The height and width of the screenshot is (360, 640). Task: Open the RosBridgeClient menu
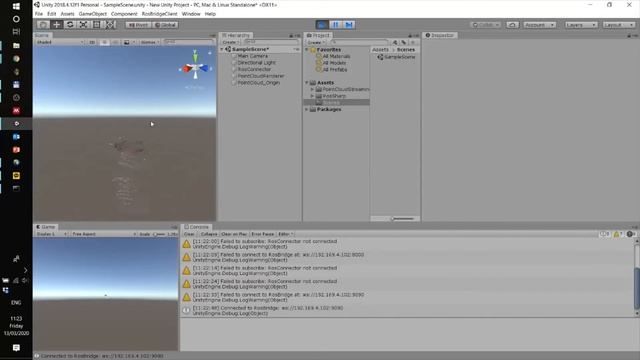160,14
